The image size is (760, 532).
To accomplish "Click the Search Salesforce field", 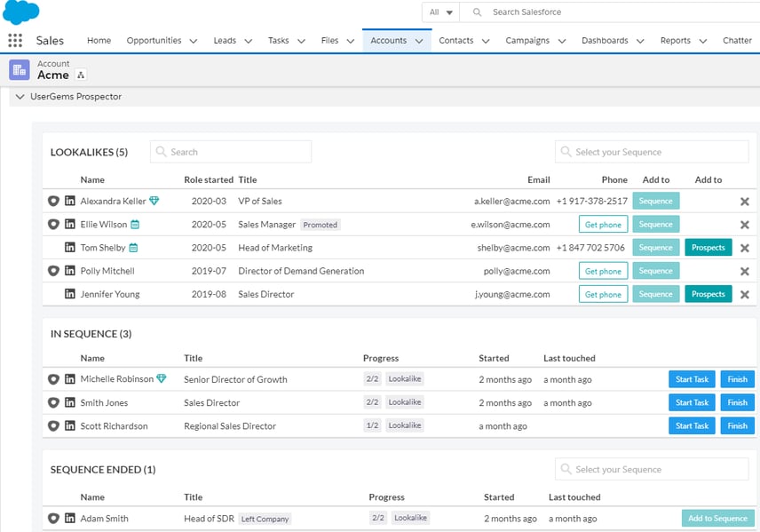I will 610,12.
